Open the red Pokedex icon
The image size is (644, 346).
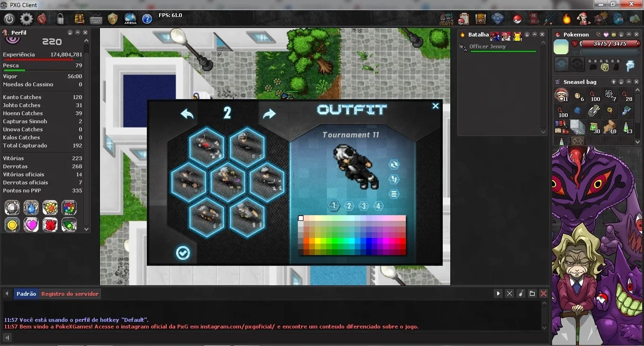533,19
